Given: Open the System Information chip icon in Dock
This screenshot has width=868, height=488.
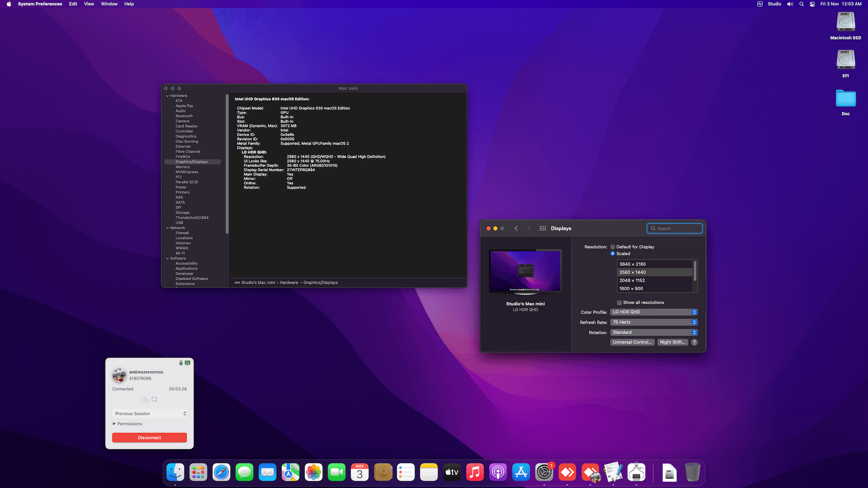Looking at the screenshot, I should pyautogui.click(x=637, y=473).
